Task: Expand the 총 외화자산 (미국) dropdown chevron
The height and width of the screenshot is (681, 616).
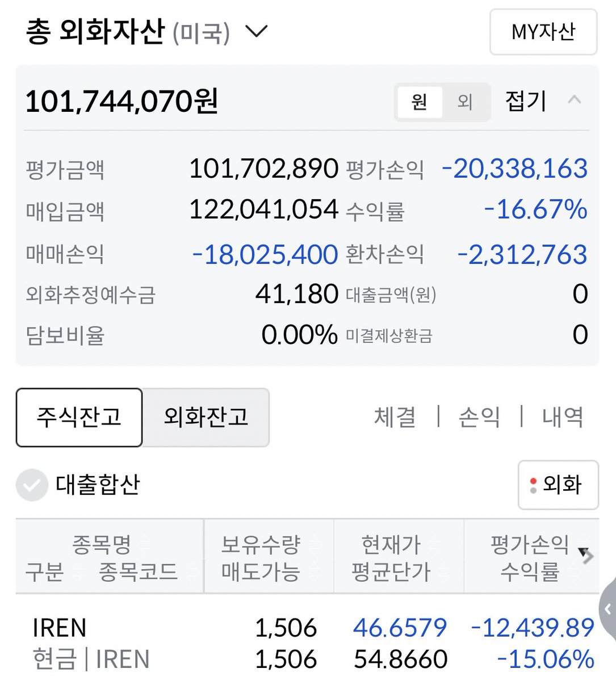Action: (256, 31)
